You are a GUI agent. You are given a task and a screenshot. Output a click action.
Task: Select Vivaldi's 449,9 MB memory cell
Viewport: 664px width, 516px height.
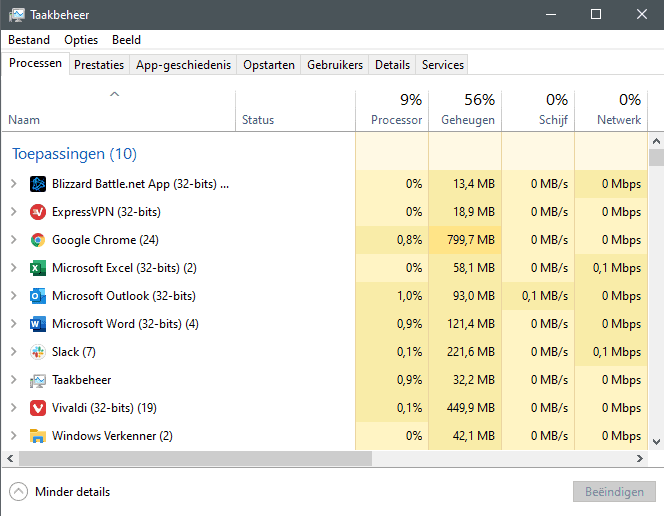click(x=465, y=408)
